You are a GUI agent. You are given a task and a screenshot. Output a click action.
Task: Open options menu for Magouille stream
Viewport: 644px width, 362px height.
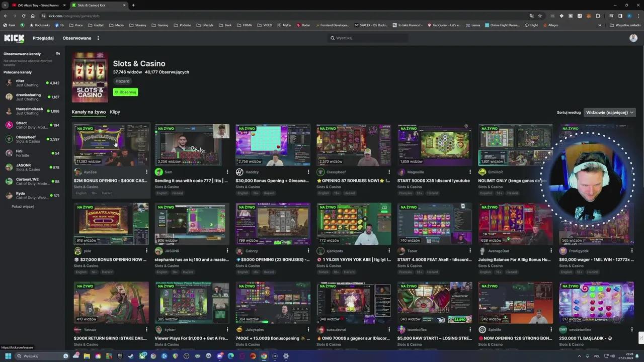(x=470, y=172)
